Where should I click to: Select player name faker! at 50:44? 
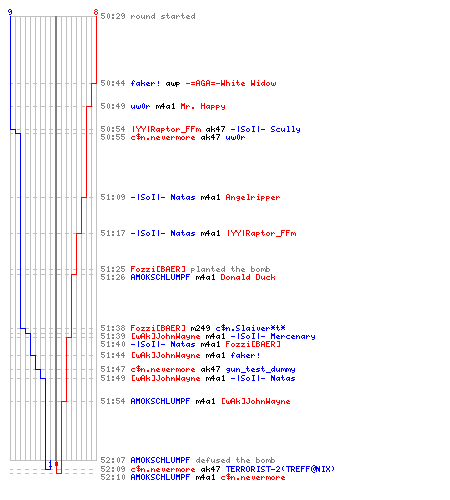(x=145, y=83)
